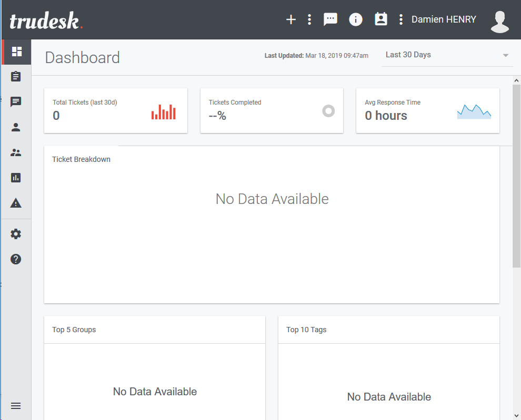Click the trudesk logo
Image resolution: width=521 pixels, height=420 pixels.
[x=46, y=21]
